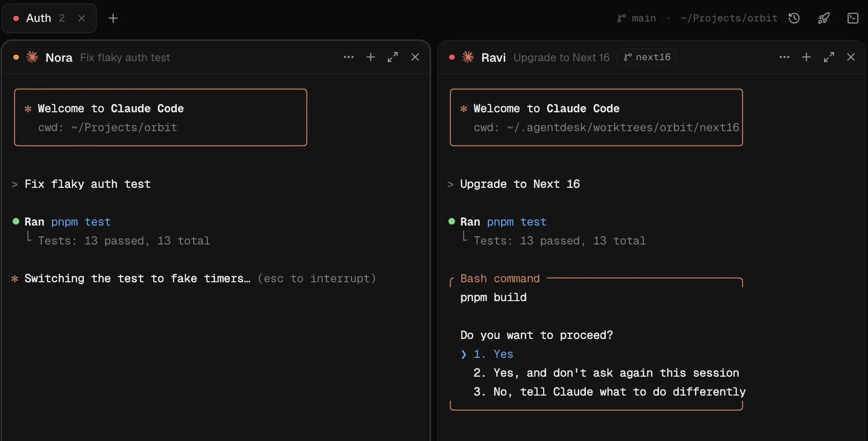Open the terminal panel icon
Screen dimensions: 868x441
tap(853, 18)
